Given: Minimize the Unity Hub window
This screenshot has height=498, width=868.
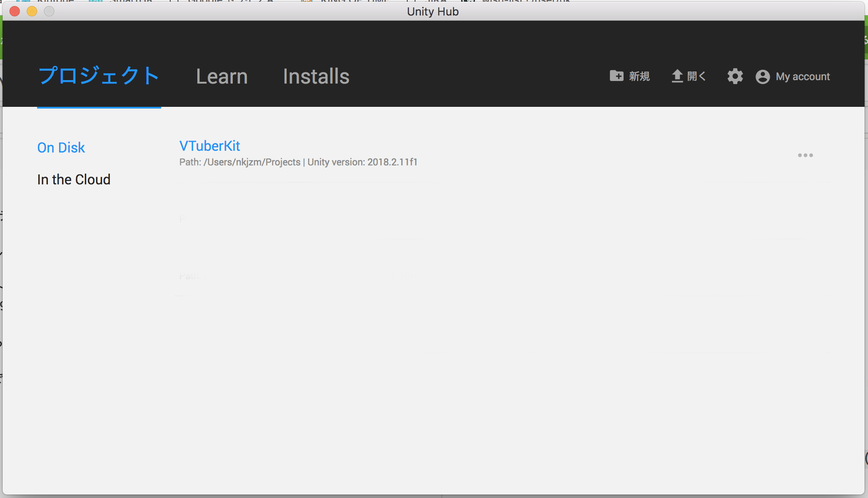Looking at the screenshot, I should click(x=32, y=11).
